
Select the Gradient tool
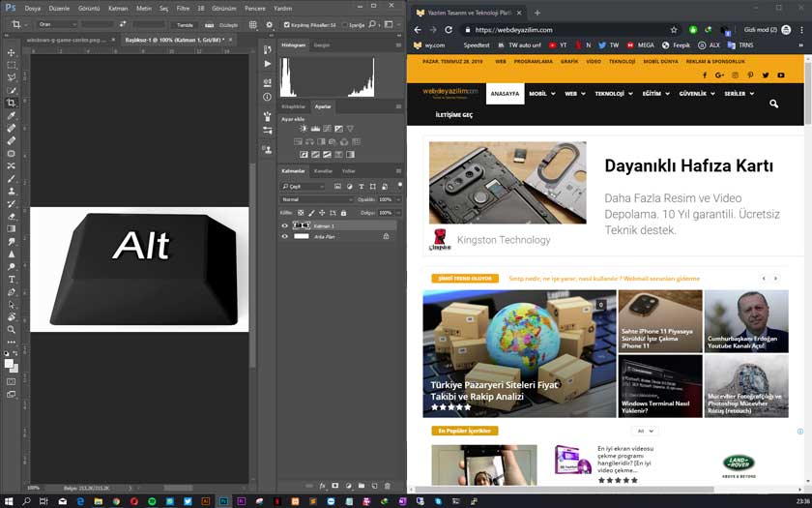coord(11,228)
